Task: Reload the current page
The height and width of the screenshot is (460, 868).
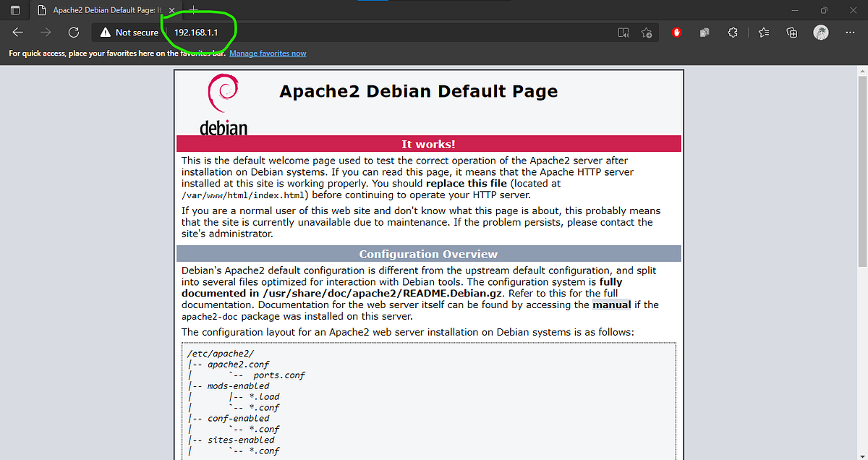Action: 72,32
